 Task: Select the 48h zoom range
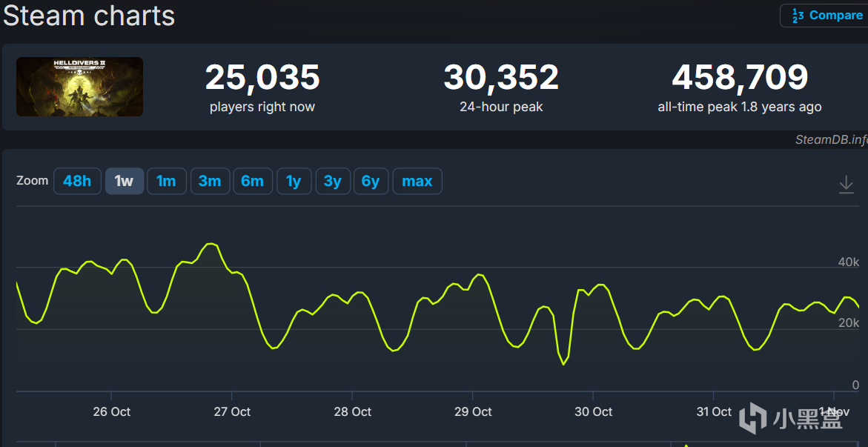pos(78,181)
